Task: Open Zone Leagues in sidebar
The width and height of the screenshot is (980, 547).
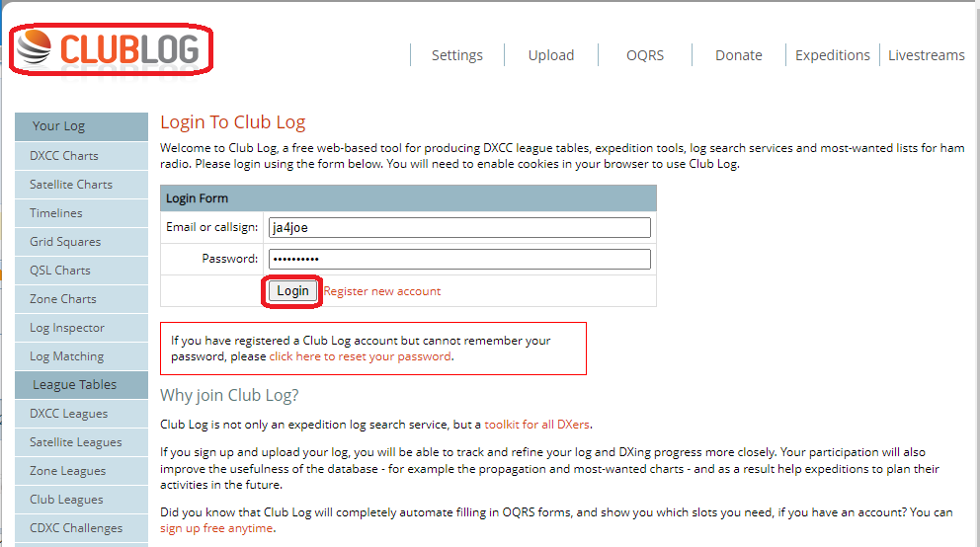Action: pyautogui.click(x=81, y=471)
